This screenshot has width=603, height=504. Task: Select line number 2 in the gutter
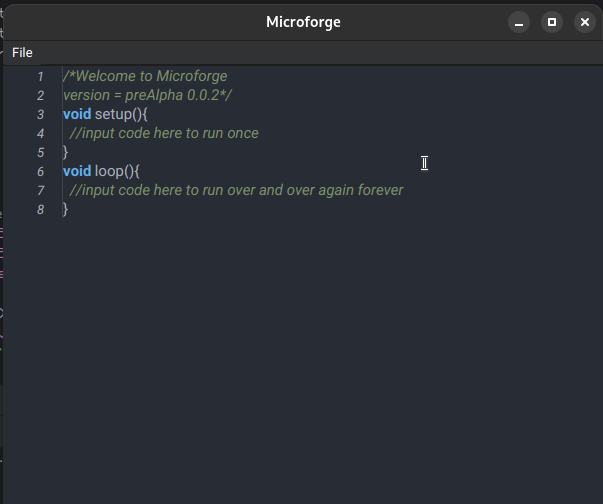point(40,95)
